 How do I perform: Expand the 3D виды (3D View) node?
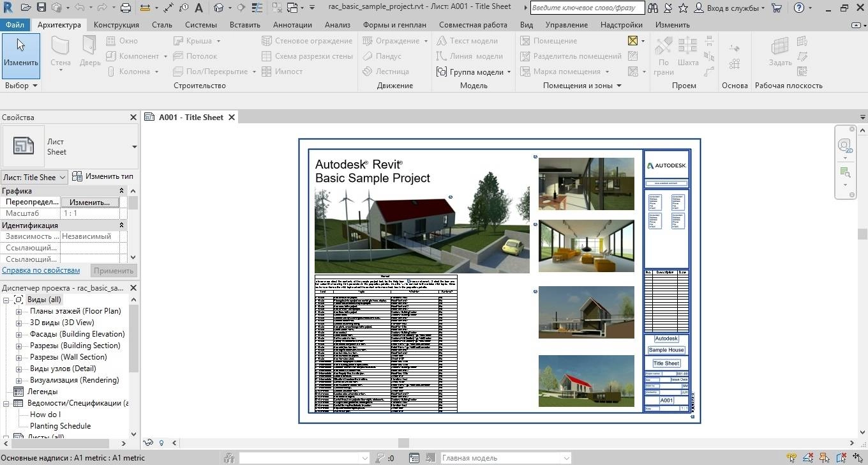(x=19, y=323)
